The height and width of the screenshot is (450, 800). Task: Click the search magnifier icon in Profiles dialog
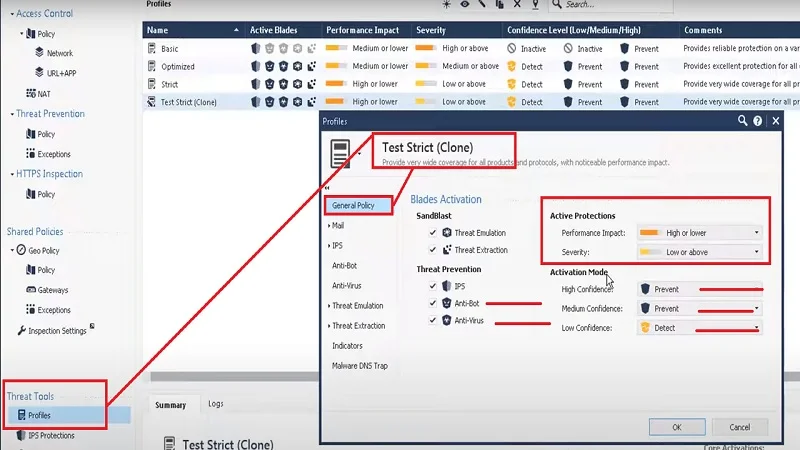coord(742,121)
